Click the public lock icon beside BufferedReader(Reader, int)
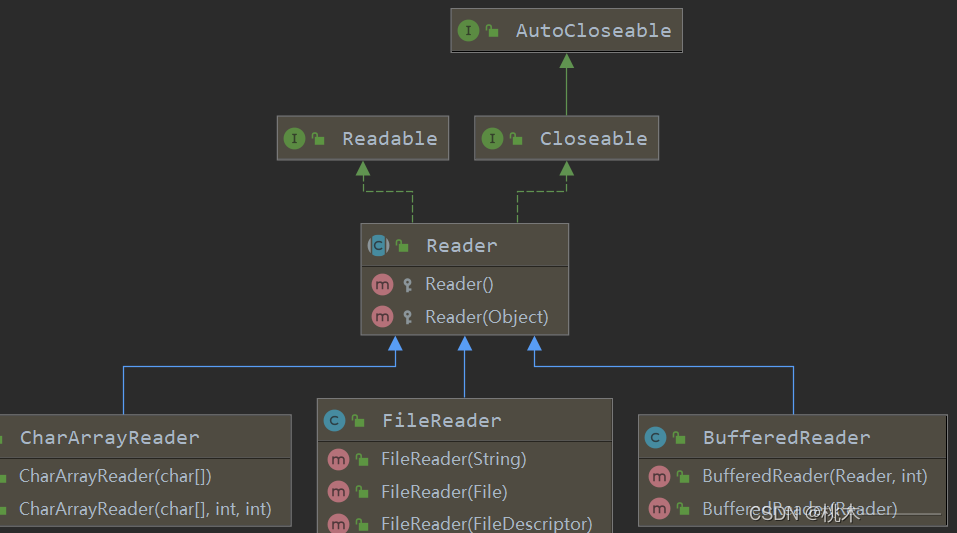Screen dimensions: 957x533 (x=683, y=476)
